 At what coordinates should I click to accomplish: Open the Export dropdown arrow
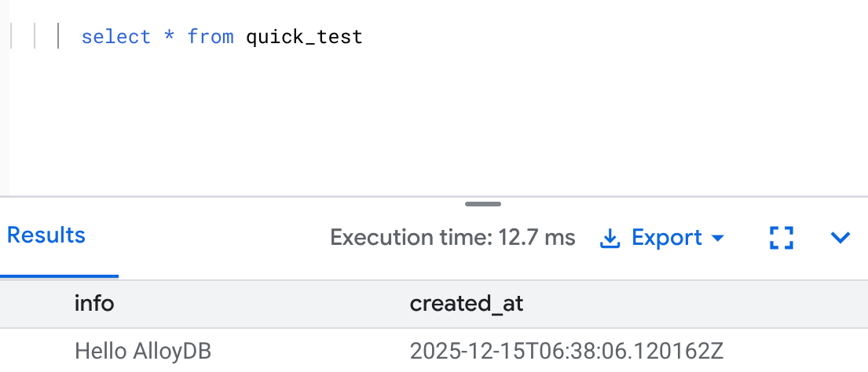point(717,238)
